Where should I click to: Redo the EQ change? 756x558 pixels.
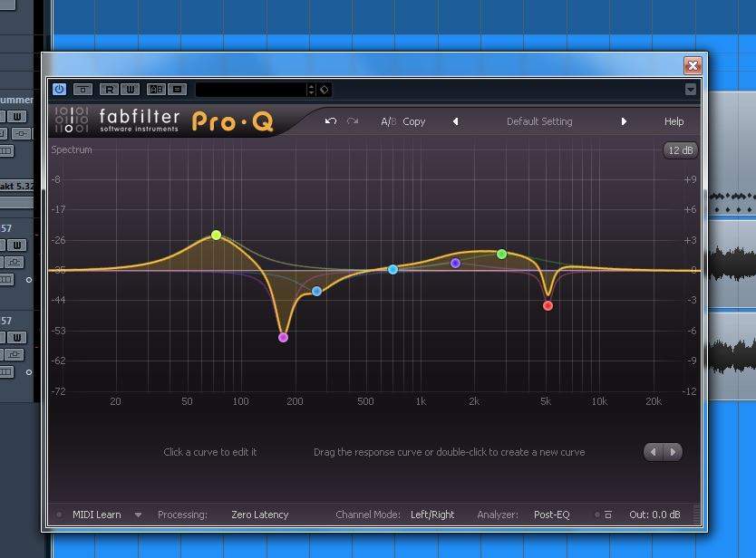tap(353, 121)
